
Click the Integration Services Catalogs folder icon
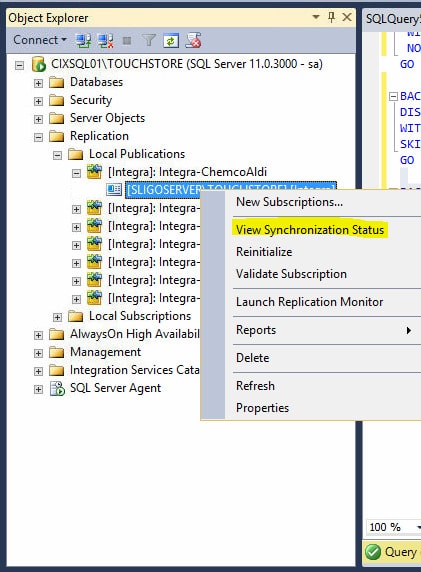[57, 370]
